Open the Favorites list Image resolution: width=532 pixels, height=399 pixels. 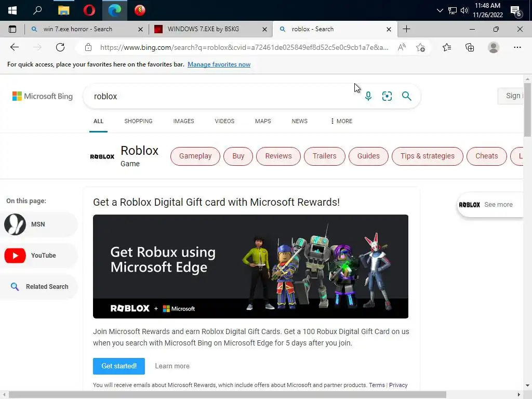coord(447,47)
